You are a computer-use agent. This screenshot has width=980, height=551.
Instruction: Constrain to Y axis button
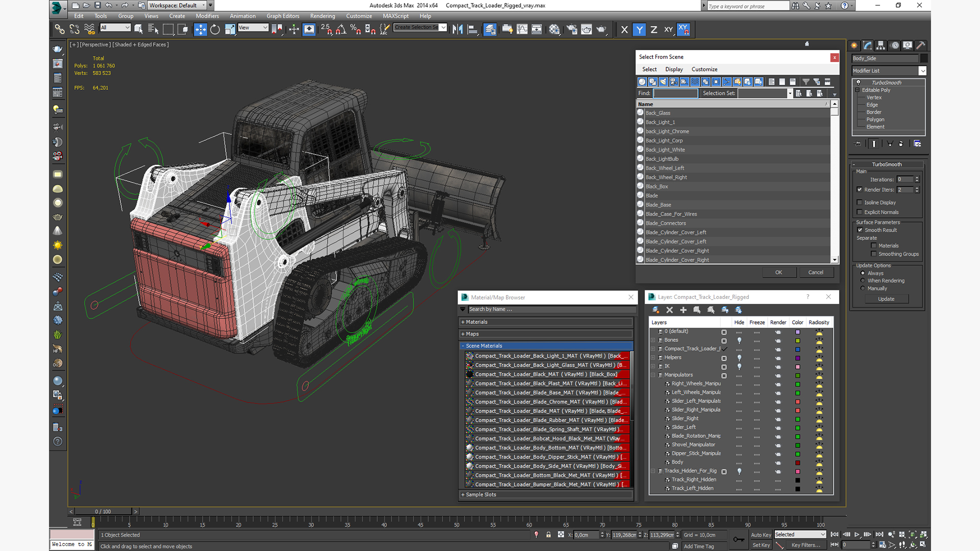[x=639, y=30]
